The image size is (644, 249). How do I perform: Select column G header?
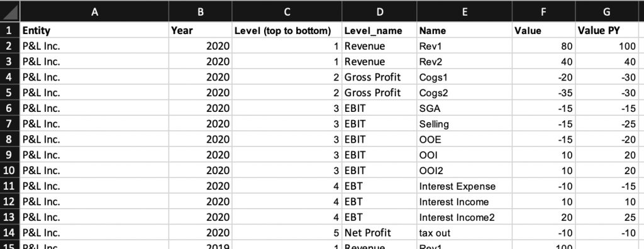coord(607,12)
